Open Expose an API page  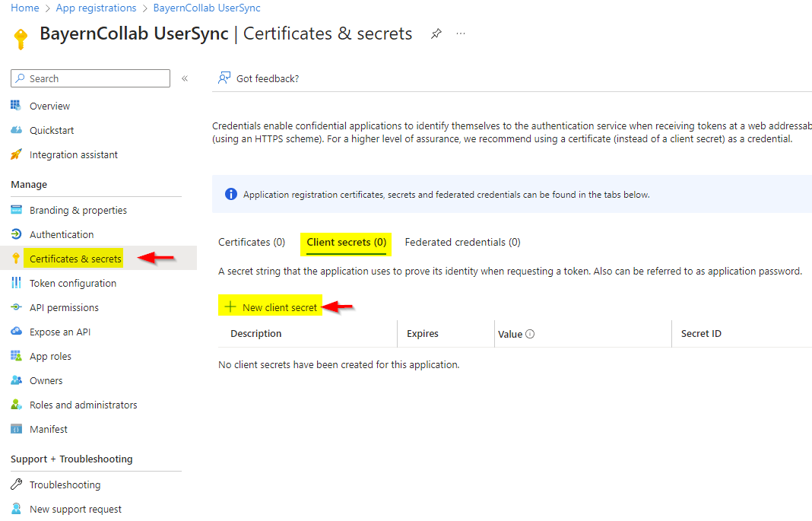(x=60, y=332)
